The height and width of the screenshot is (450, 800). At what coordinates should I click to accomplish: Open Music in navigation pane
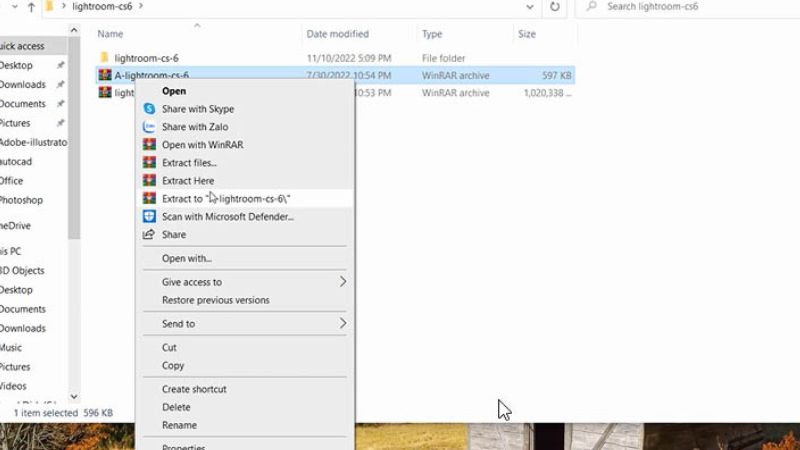point(11,347)
